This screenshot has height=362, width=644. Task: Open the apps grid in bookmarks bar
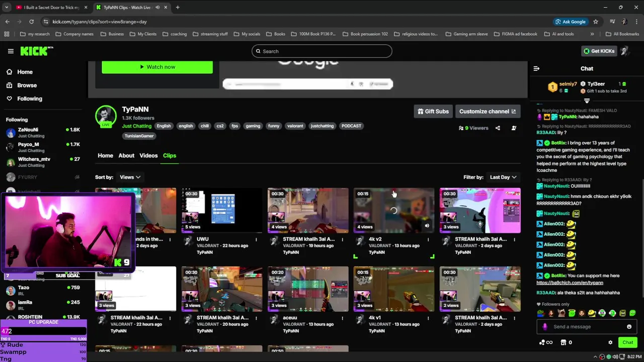tap(7, 34)
